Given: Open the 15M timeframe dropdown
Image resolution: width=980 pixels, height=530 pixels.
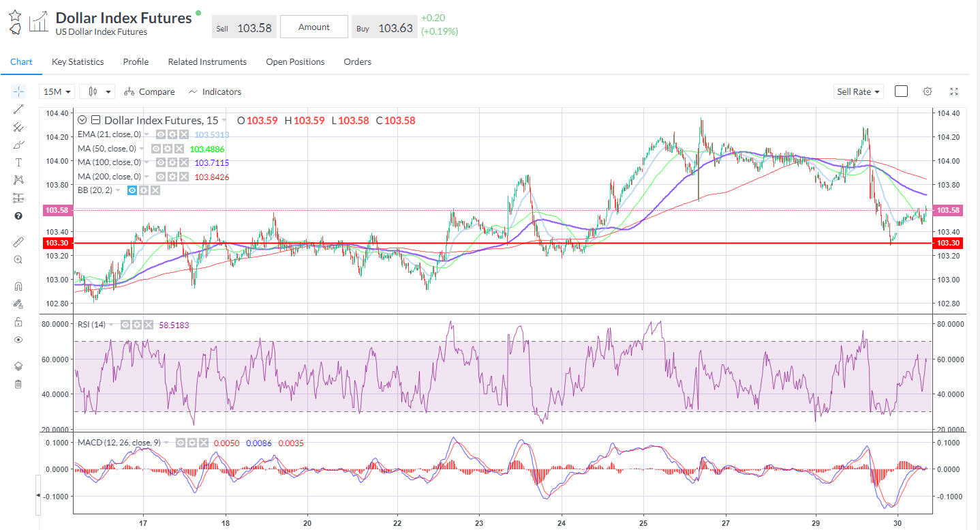Looking at the screenshot, I should tap(57, 91).
